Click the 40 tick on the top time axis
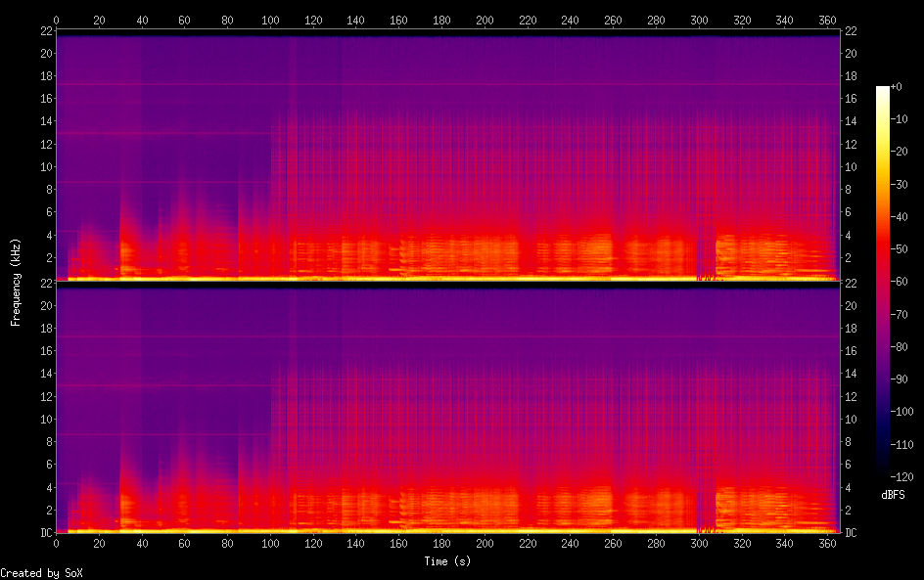Screen dimensions: 924x580 (142, 20)
